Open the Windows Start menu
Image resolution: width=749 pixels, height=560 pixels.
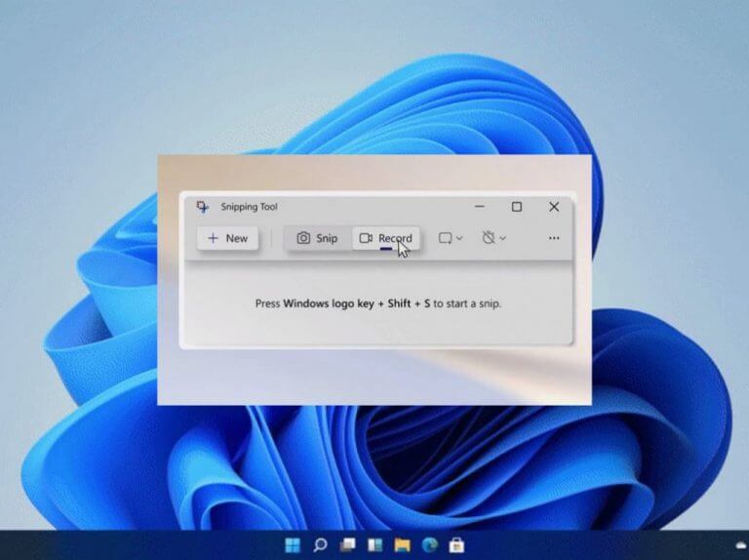tap(293, 544)
